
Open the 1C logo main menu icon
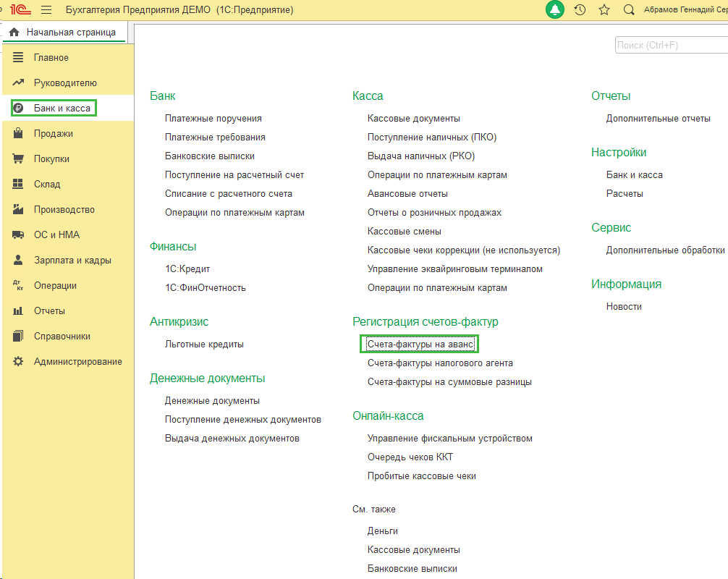20,9
